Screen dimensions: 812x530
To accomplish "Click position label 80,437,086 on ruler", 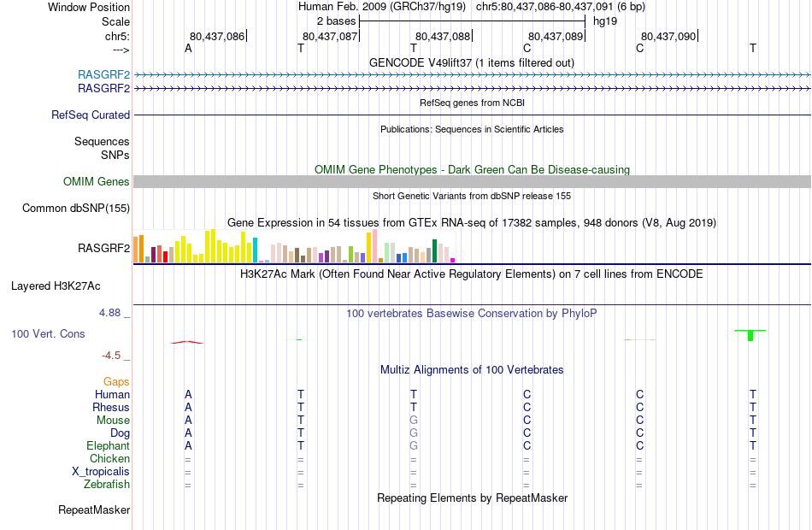I will (217, 36).
